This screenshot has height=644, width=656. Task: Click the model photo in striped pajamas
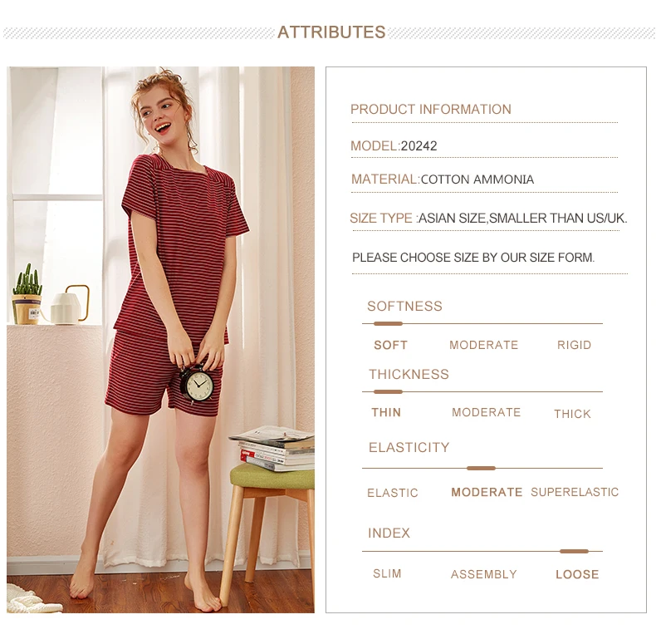(160, 340)
